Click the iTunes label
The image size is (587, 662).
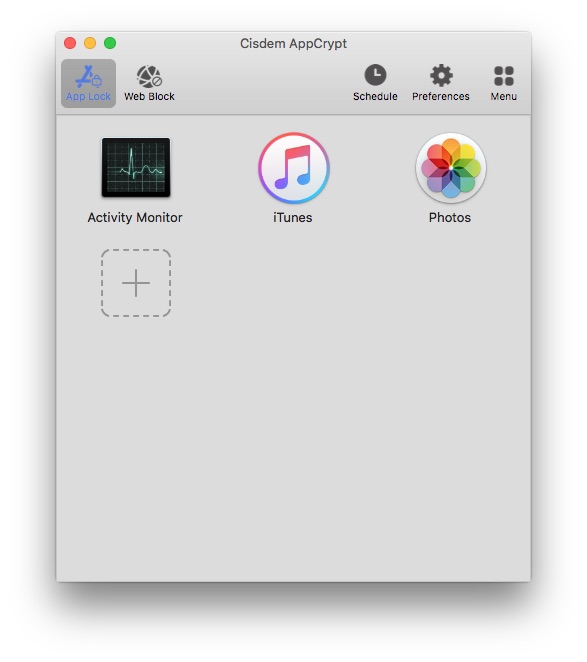pos(293,217)
